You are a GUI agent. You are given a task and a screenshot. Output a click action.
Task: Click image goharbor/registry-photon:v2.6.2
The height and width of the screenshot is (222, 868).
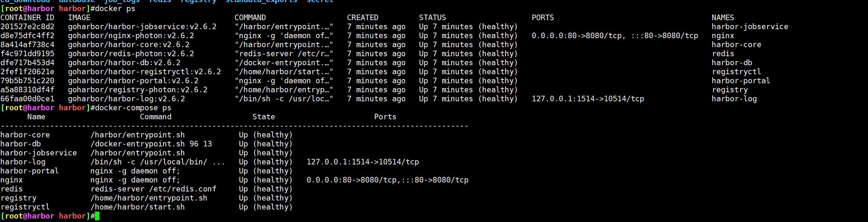coord(138,90)
